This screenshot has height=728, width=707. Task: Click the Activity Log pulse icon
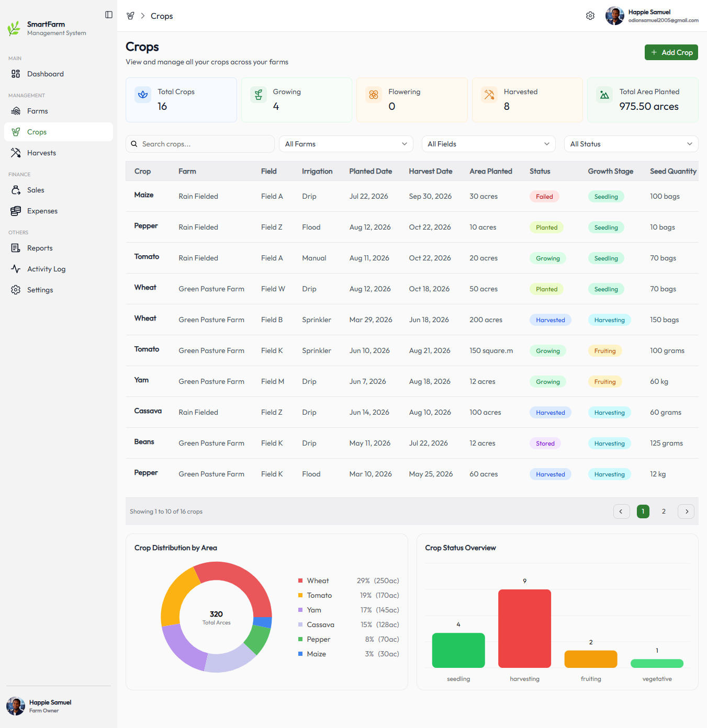click(16, 269)
